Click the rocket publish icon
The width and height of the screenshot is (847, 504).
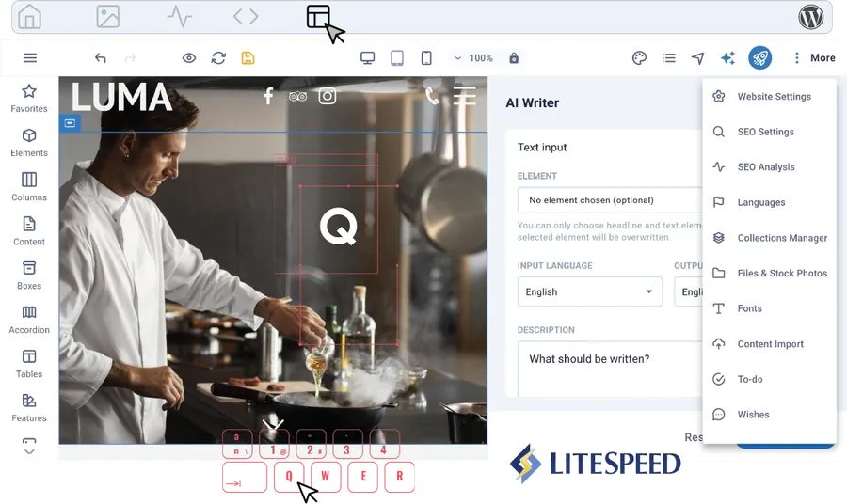[760, 58]
